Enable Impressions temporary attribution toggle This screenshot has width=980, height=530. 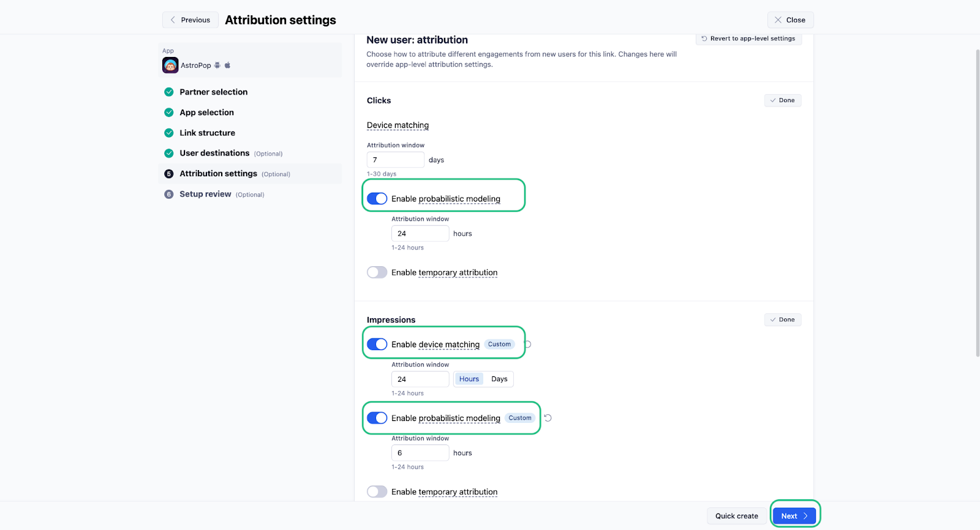click(x=377, y=491)
